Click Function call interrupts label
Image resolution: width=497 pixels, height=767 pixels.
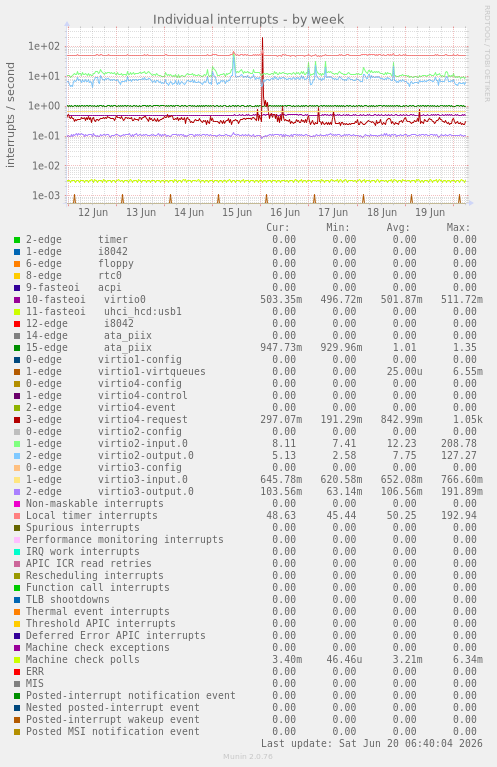click(x=98, y=587)
